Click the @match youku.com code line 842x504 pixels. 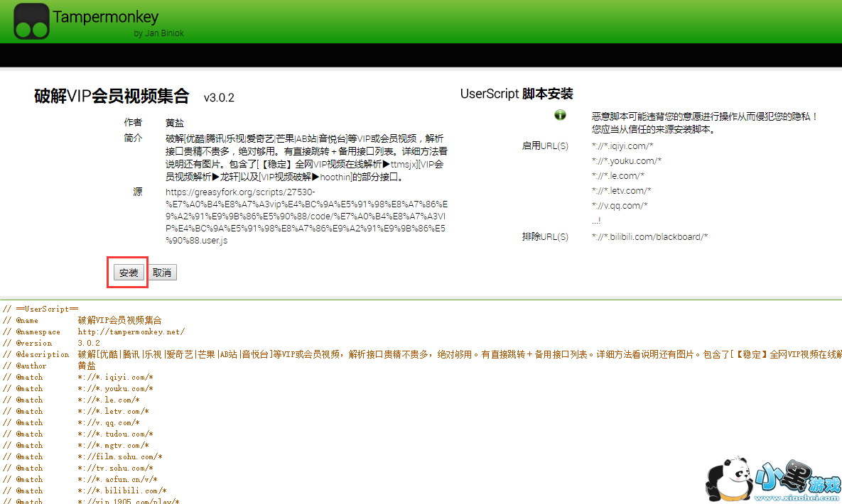pos(78,388)
